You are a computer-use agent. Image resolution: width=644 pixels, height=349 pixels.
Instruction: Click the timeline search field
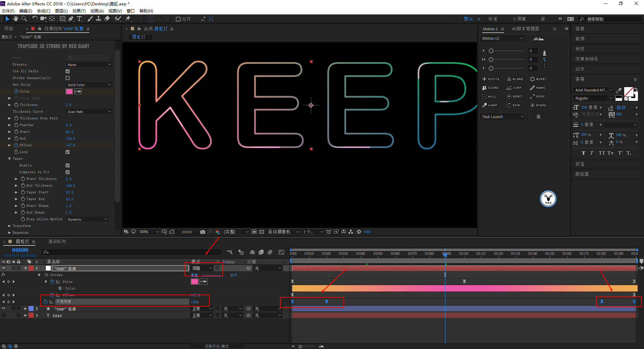[131, 252]
